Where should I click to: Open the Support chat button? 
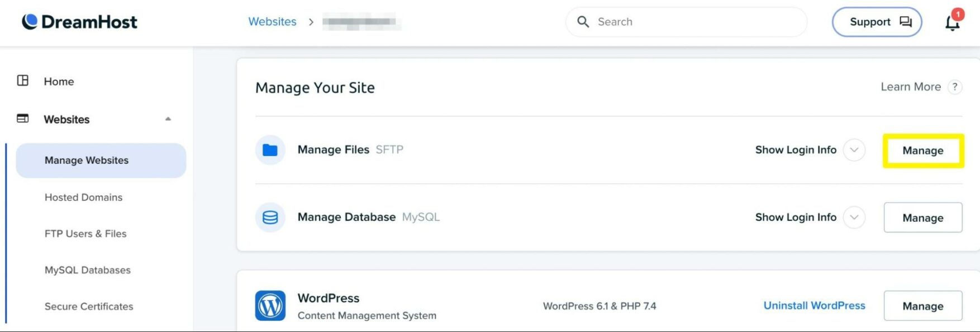pos(877,22)
